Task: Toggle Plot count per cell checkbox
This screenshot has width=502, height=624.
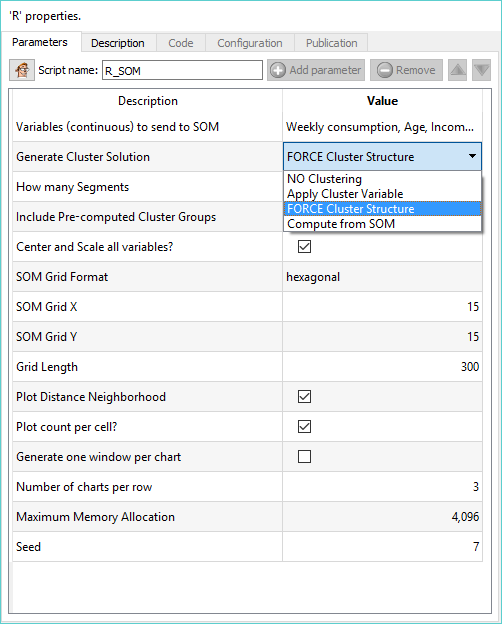Action: click(304, 427)
